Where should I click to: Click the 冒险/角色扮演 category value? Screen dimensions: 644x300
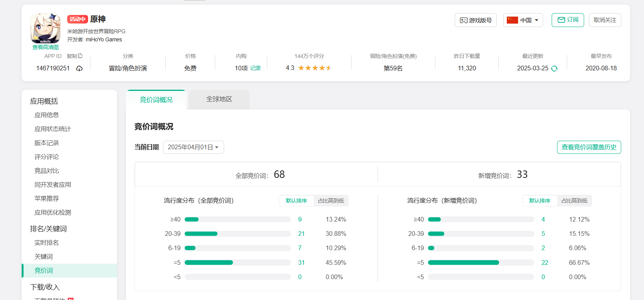tap(128, 68)
